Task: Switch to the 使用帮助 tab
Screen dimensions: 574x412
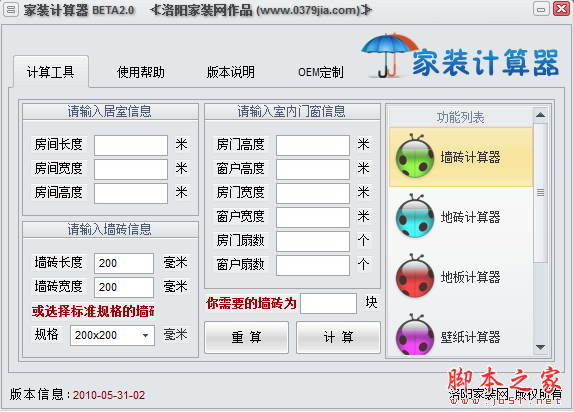Action: tap(141, 73)
